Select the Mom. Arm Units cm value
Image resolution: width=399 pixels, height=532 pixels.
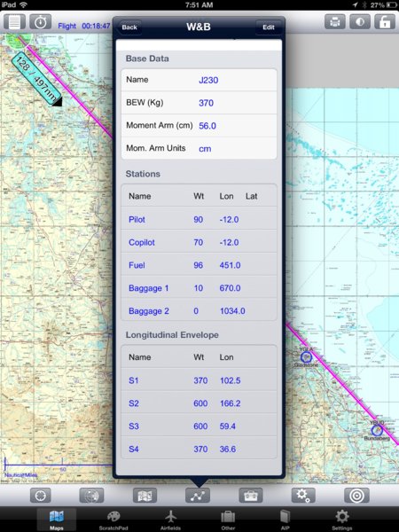[205, 149]
